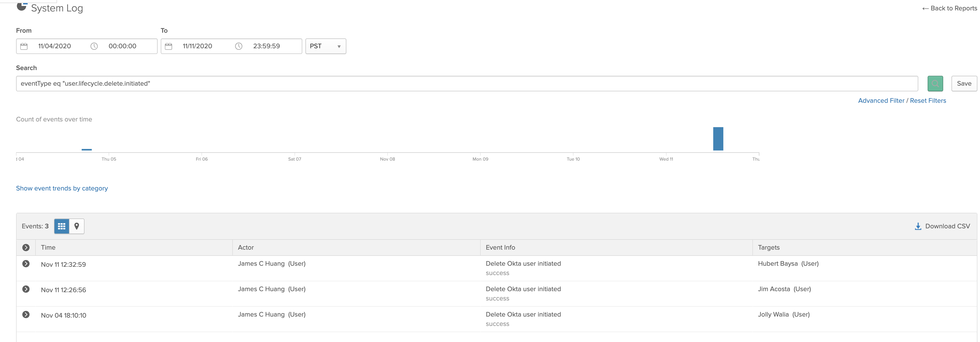Expand the Nov 11 12:26:56 event row
This screenshot has width=980, height=342.
coord(26,289)
